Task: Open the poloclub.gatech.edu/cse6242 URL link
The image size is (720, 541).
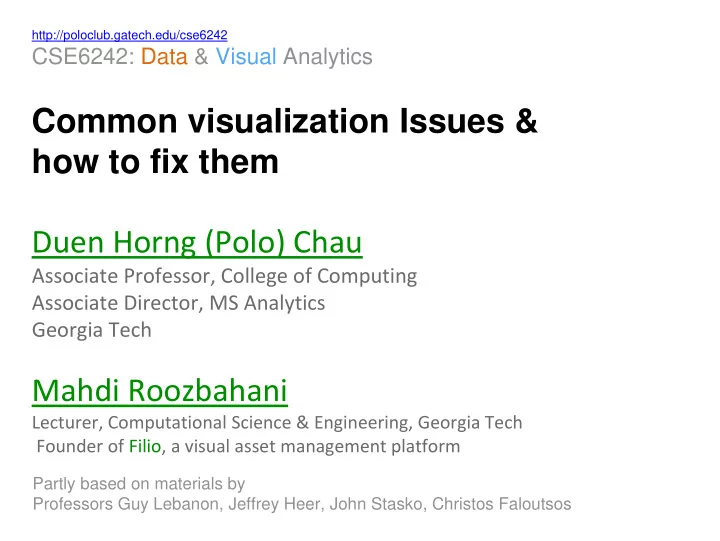Action: (x=129, y=35)
